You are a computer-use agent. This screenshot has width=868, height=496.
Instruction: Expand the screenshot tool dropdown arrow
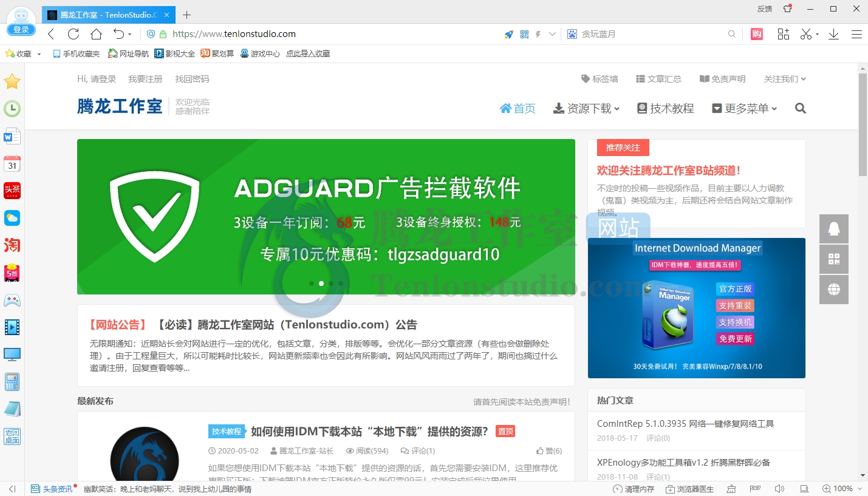[818, 35]
